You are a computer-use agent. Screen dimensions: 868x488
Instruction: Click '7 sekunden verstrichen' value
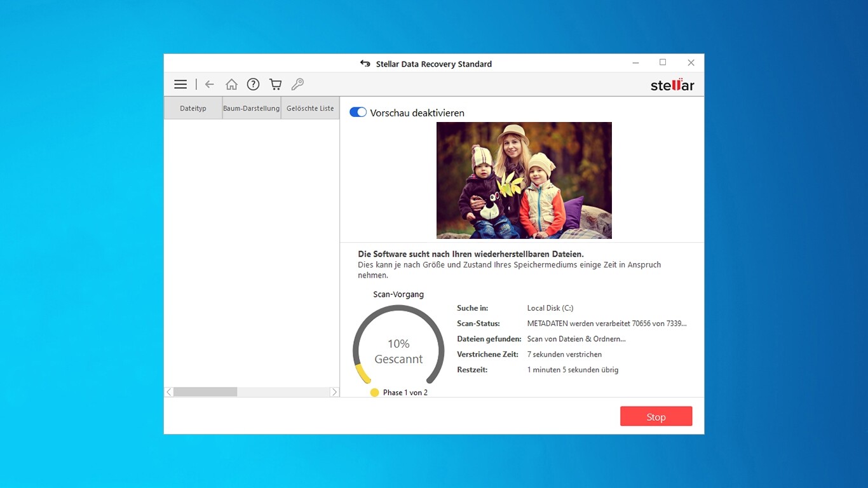tap(564, 354)
